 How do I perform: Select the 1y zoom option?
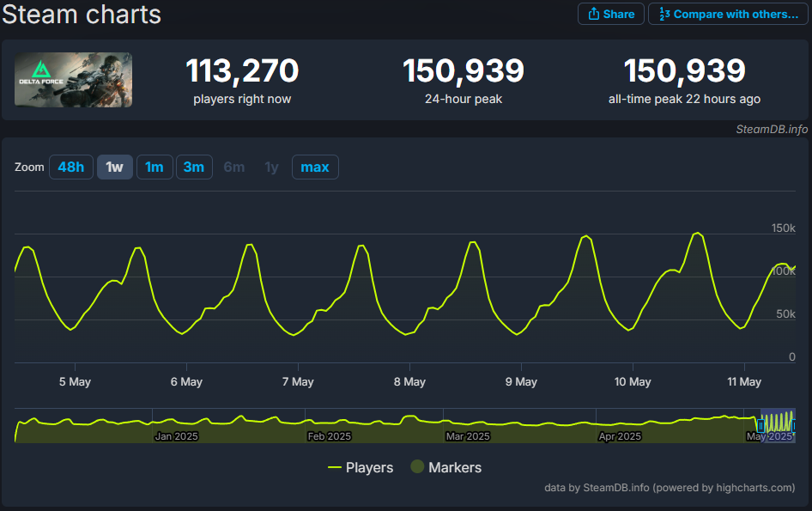click(x=272, y=167)
